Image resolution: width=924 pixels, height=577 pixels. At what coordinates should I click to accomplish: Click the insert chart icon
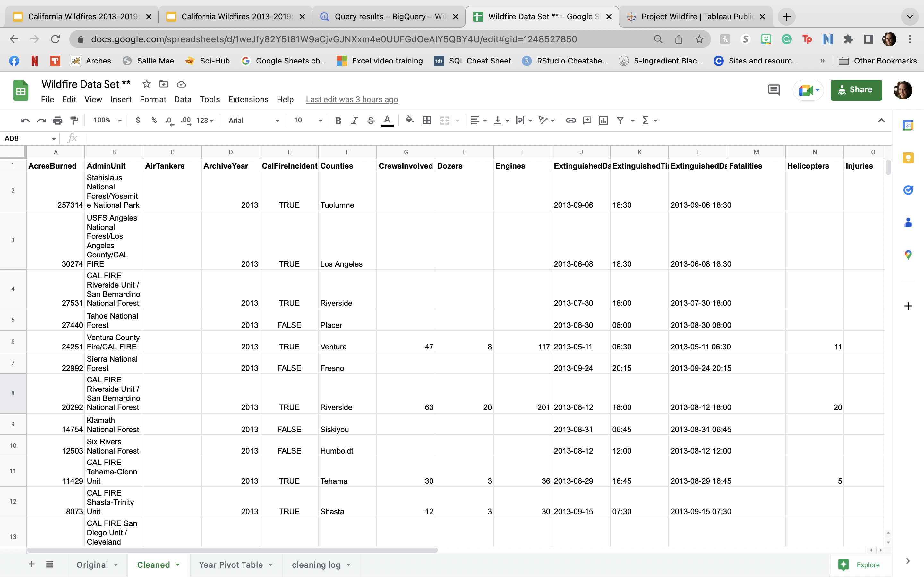pyautogui.click(x=603, y=121)
